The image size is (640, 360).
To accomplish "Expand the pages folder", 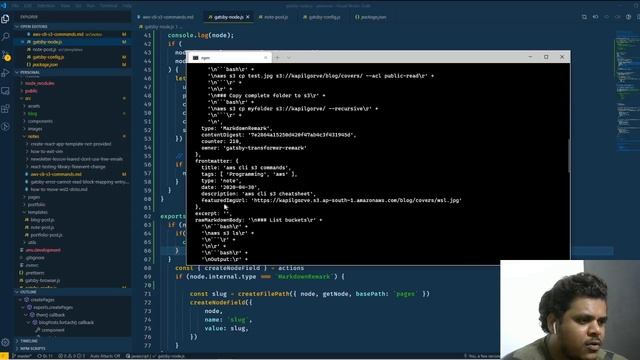I will [34, 197].
